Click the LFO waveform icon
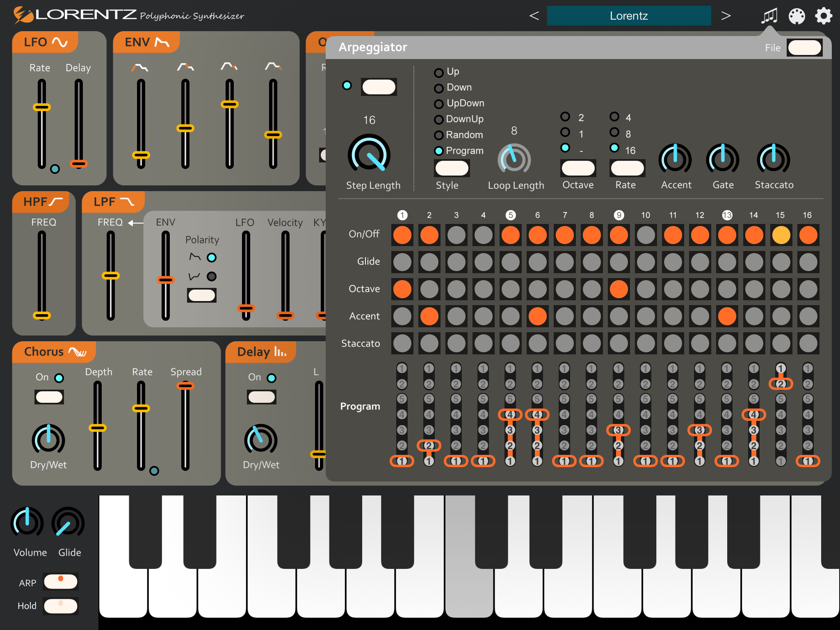840x630 pixels. (x=60, y=42)
